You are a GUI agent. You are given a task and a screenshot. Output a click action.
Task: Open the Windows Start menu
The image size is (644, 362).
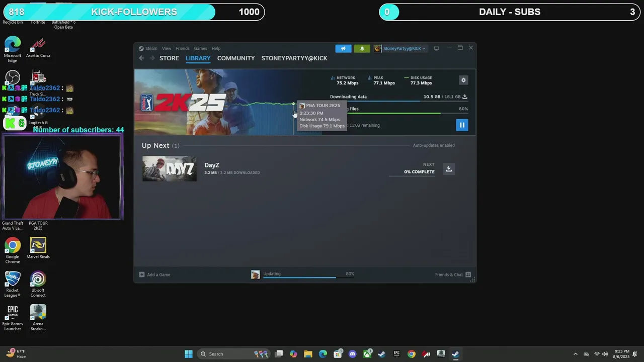pos(189,354)
